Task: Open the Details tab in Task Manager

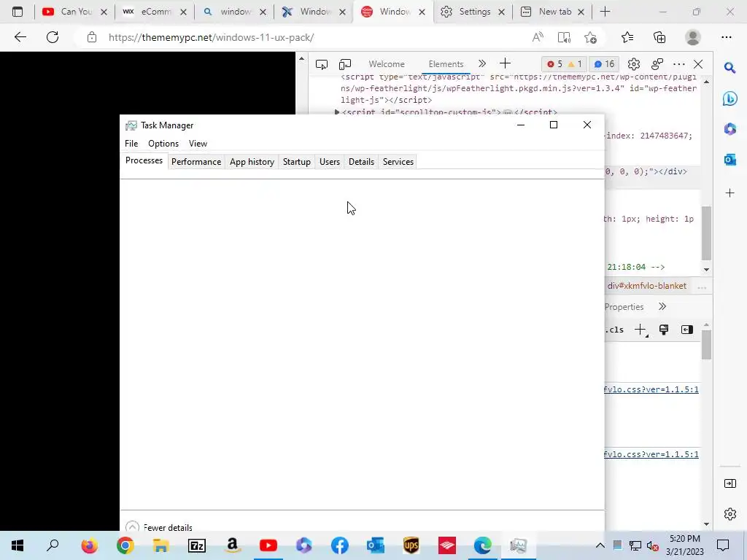Action: [361, 162]
